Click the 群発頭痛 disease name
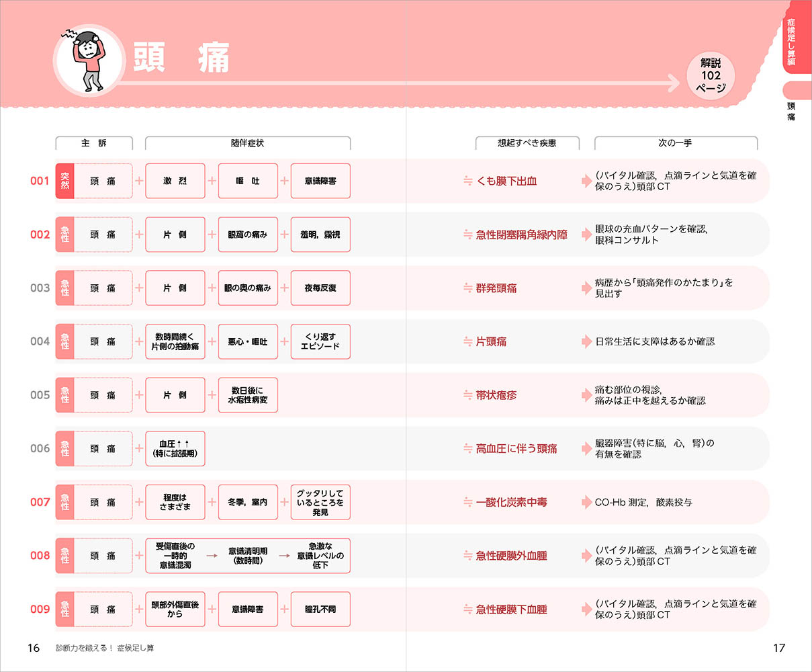Screen dimensions: 812x672 (496, 288)
